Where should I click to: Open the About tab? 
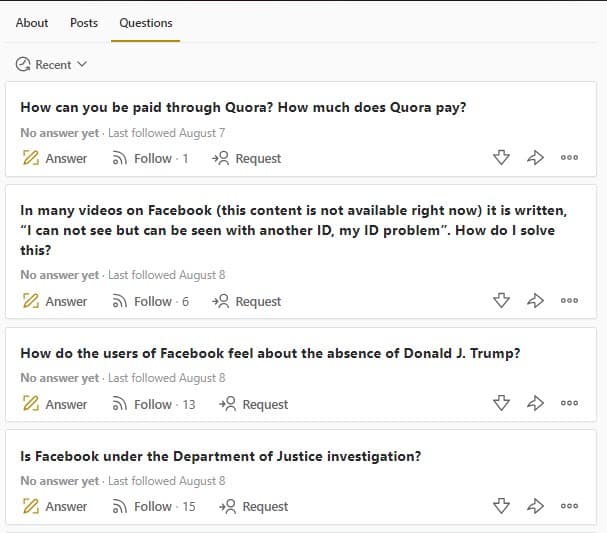pos(32,23)
